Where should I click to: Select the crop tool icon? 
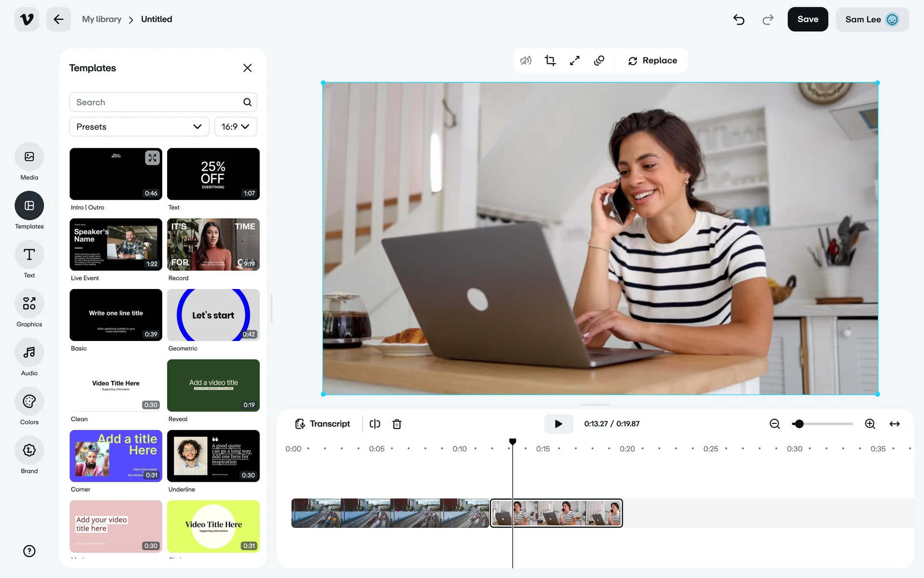pos(550,61)
